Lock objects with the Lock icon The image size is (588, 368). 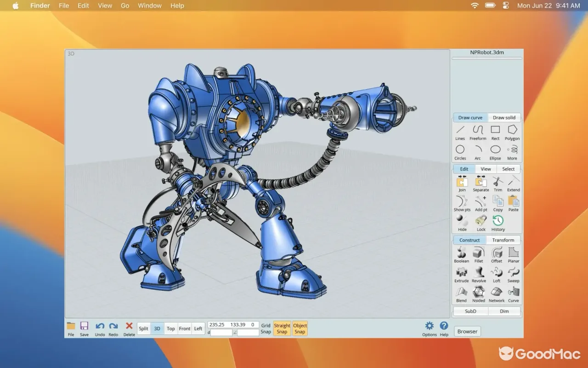pos(481,223)
